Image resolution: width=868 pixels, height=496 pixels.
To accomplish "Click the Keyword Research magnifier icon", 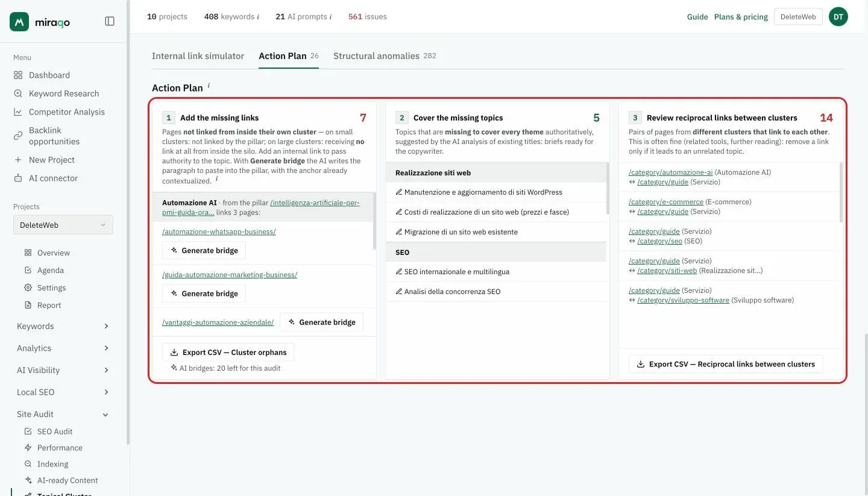I will tap(18, 93).
